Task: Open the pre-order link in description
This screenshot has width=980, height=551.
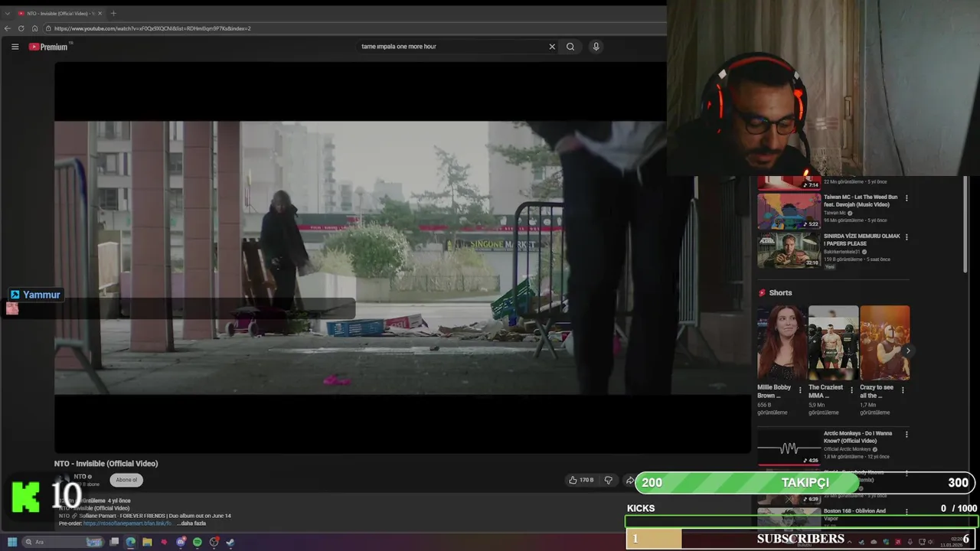Action: click(127, 523)
